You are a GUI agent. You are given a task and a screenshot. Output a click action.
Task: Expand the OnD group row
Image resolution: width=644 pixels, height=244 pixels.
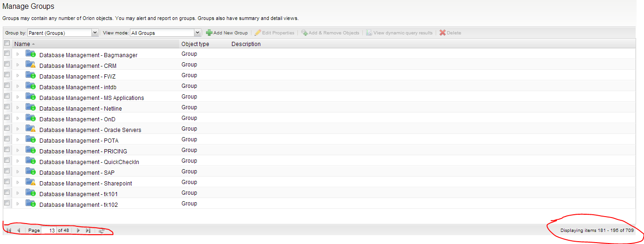(x=18, y=119)
